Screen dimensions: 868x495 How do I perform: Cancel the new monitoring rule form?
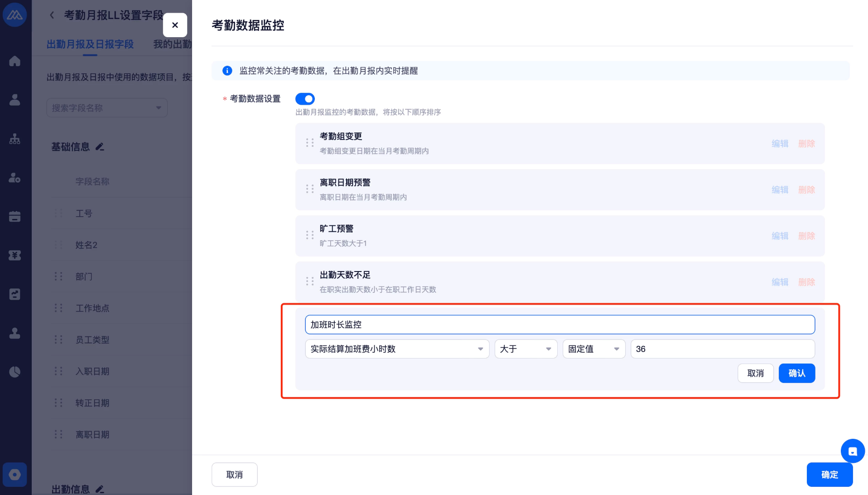pyautogui.click(x=756, y=373)
